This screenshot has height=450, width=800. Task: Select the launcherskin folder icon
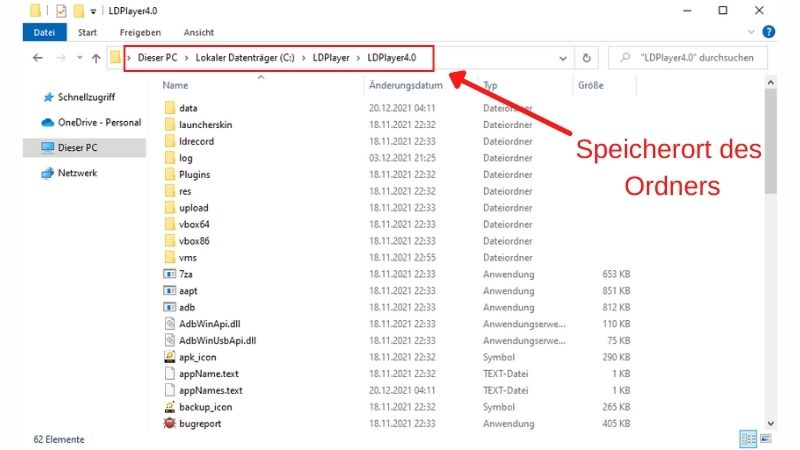pos(170,124)
